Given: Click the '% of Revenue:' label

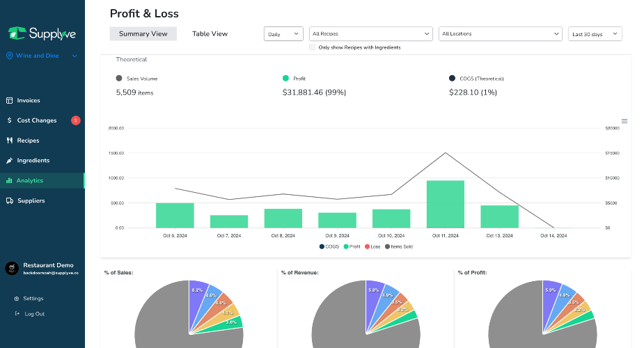Looking at the screenshot, I should [x=300, y=273].
